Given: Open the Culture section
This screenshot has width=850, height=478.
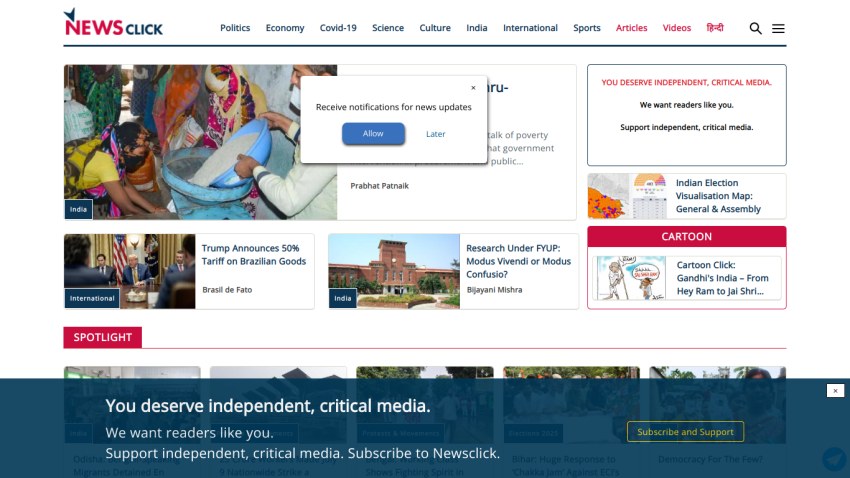Looking at the screenshot, I should click(435, 28).
